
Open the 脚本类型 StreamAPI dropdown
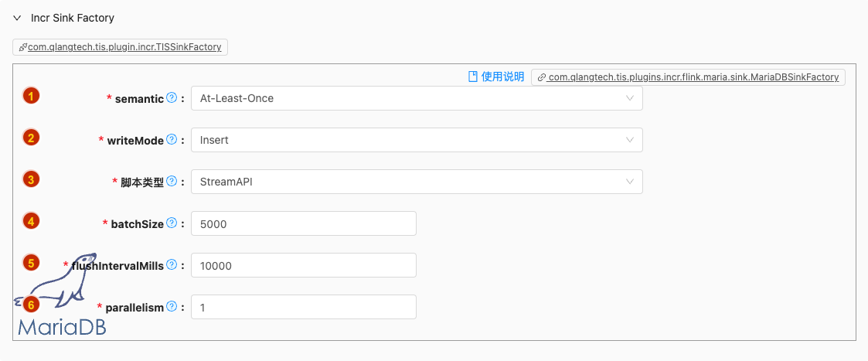tap(417, 182)
